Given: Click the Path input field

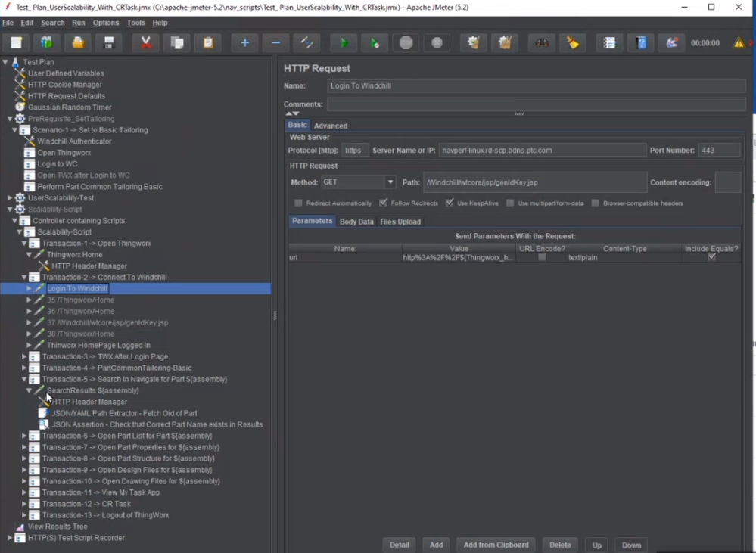Looking at the screenshot, I should 535,182.
